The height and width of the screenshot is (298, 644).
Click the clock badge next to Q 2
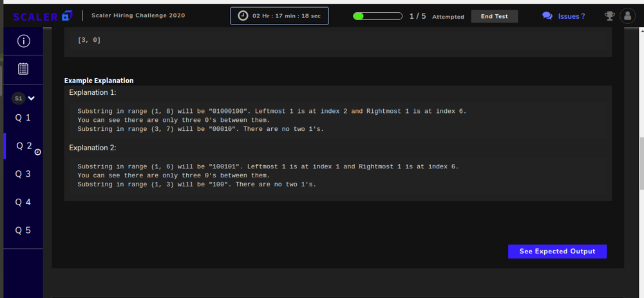(x=38, y=152)
